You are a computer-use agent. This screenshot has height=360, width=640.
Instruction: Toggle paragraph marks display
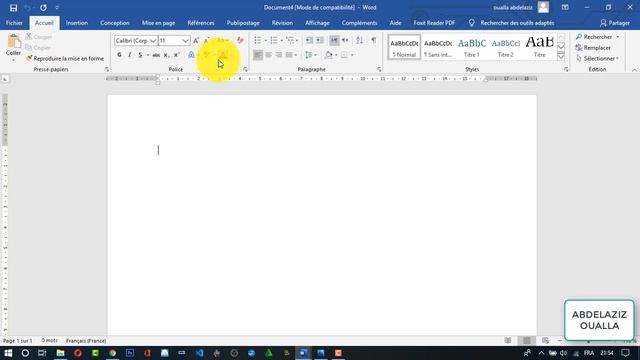tap(373, 40)
